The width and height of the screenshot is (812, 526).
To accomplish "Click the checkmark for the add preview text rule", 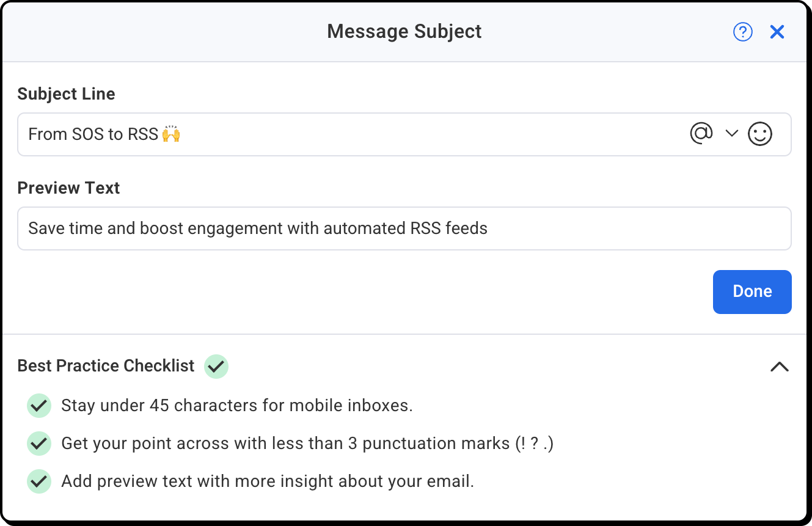I will [x=39, y=481].
